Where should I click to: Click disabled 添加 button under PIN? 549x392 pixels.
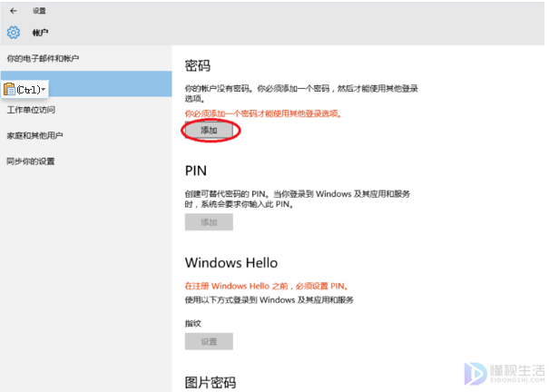click(209, 222)
